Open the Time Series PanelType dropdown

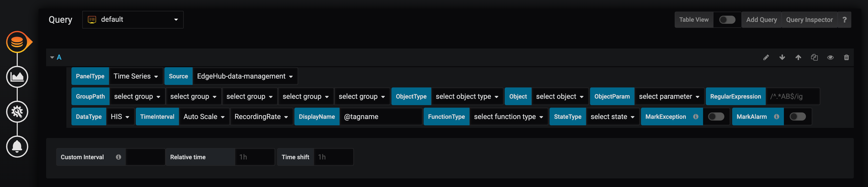tap(136, 76)
